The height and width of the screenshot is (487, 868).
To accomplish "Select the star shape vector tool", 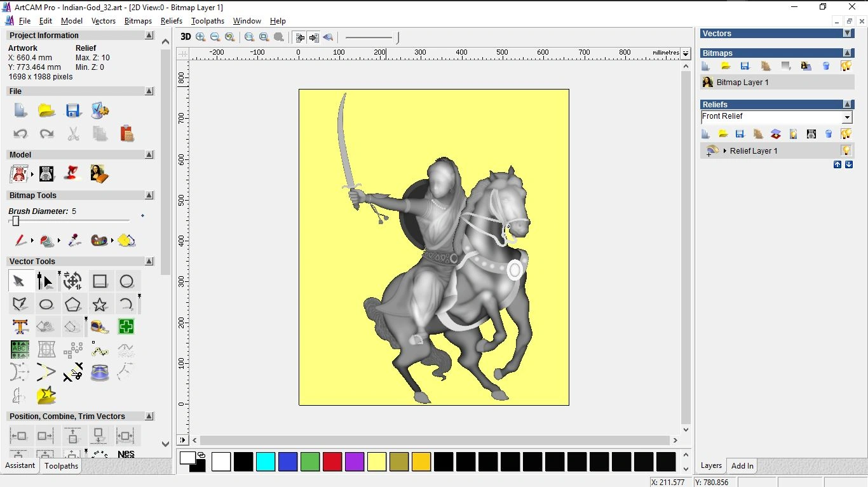I will (99, 304).
